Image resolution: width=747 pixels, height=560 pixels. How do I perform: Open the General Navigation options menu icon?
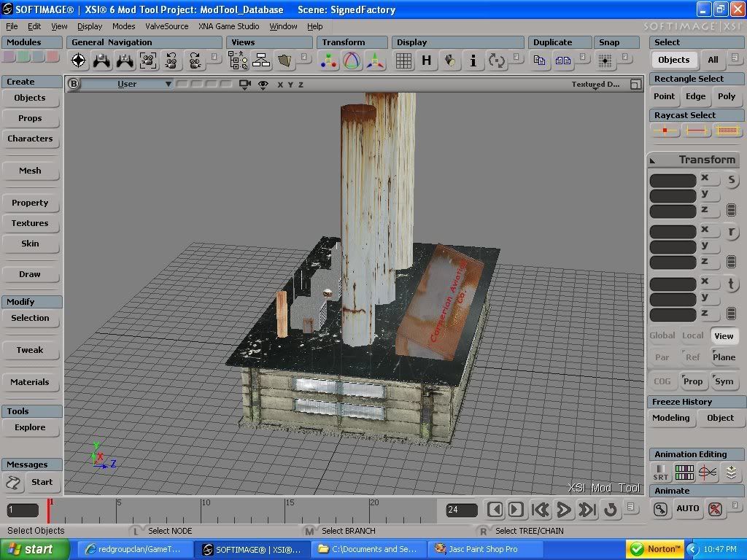pos(214,57)
